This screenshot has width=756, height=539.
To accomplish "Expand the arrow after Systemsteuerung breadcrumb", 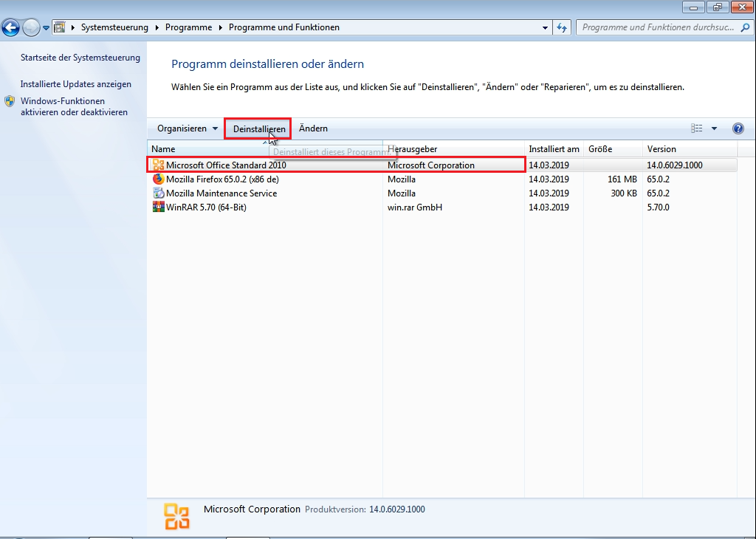I will (157, 27).
